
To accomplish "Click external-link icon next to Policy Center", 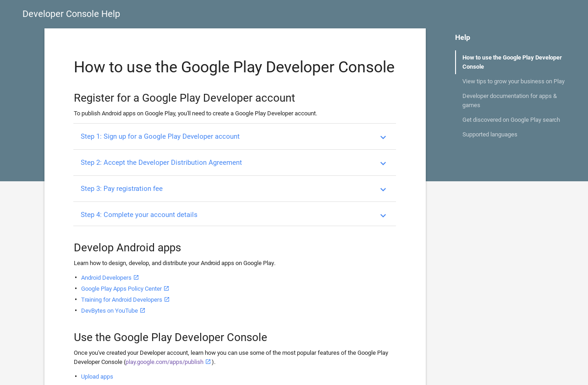I will [166, 288].
